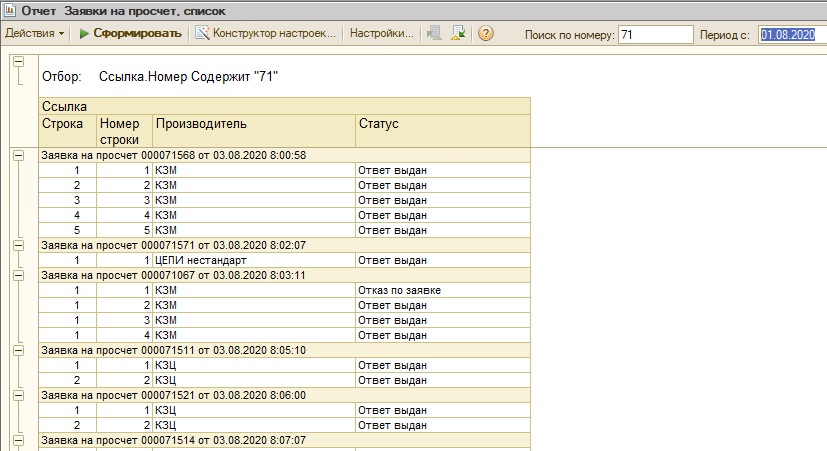Select row Заявка на просчет 000071511 от 03.08.2020

[x=284, y=350]
